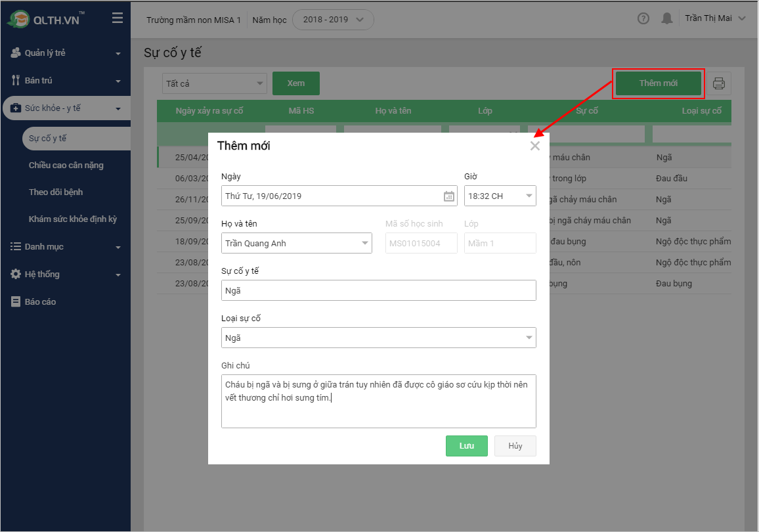The image size is (759, 532).
Task: Open school year 2018 - 2019 dropdown
Action: [333, 20]
